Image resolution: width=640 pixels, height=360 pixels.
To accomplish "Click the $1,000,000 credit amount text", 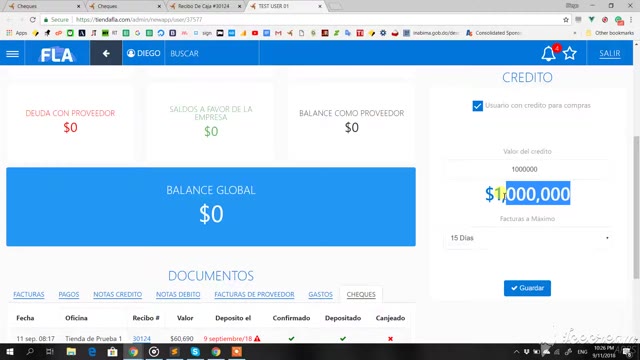I will 527,194.
